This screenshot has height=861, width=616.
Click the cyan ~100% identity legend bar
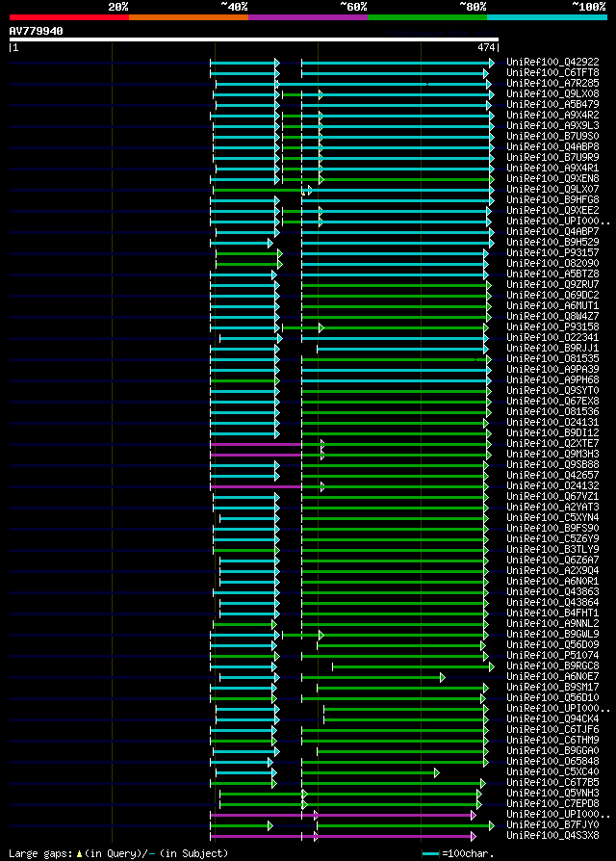pyautogui.click(x=547, y=17)
